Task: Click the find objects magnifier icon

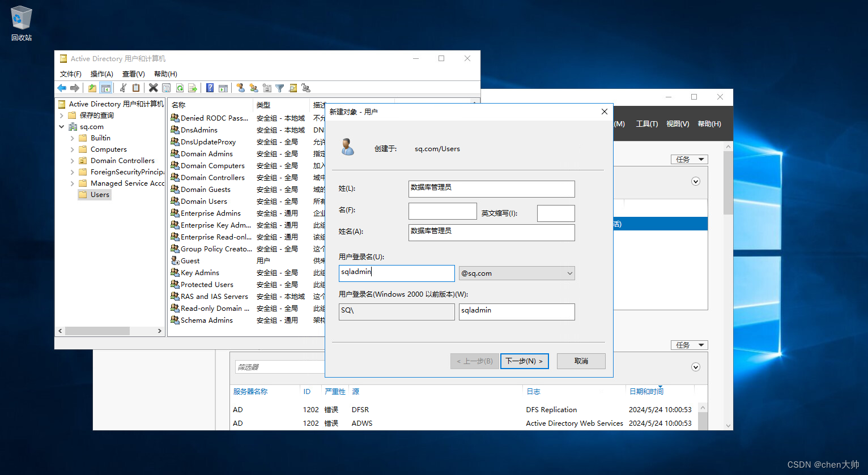Action: [293, 88]
